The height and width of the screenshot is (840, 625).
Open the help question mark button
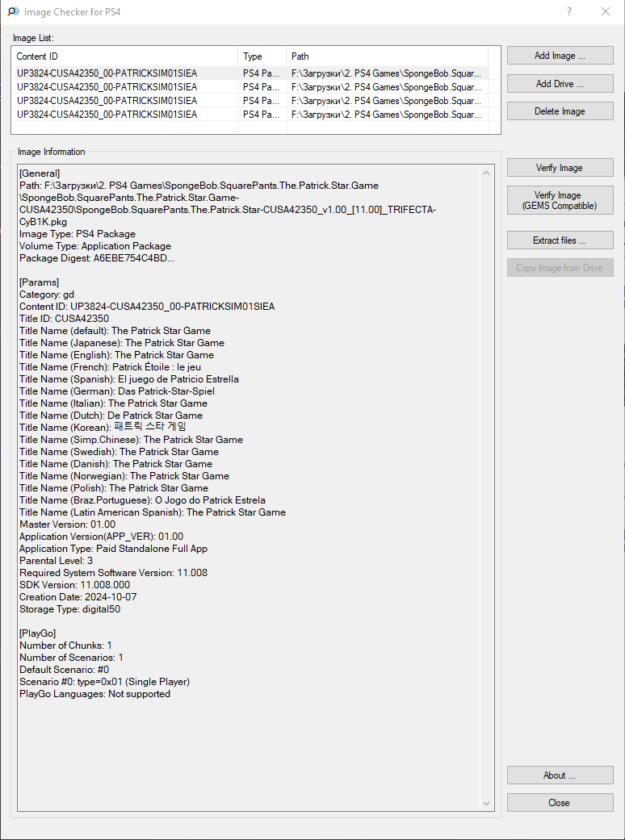click(x=568, y=11)
